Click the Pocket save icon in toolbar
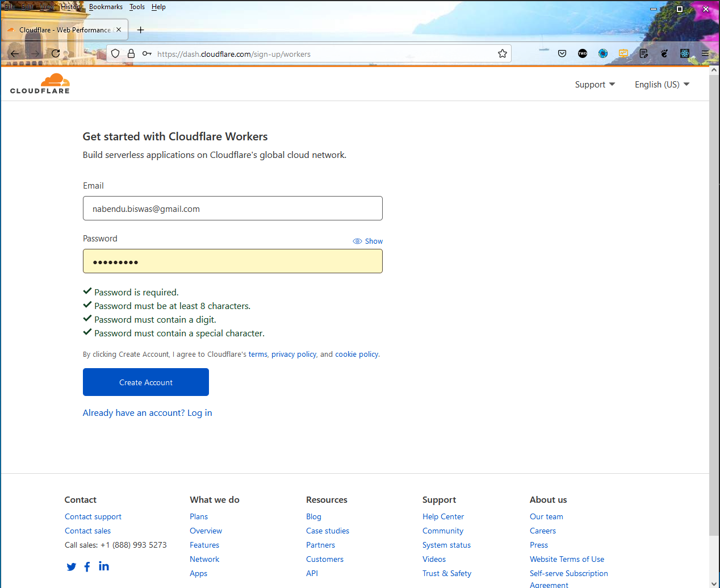720x588 pixels. pos(562,53)
